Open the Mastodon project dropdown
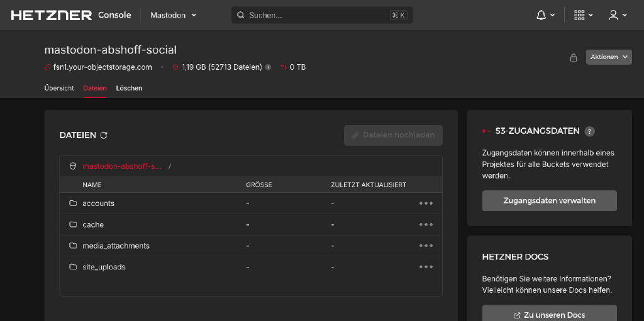This screenshot has width=644, height=321. click(174, 15)
